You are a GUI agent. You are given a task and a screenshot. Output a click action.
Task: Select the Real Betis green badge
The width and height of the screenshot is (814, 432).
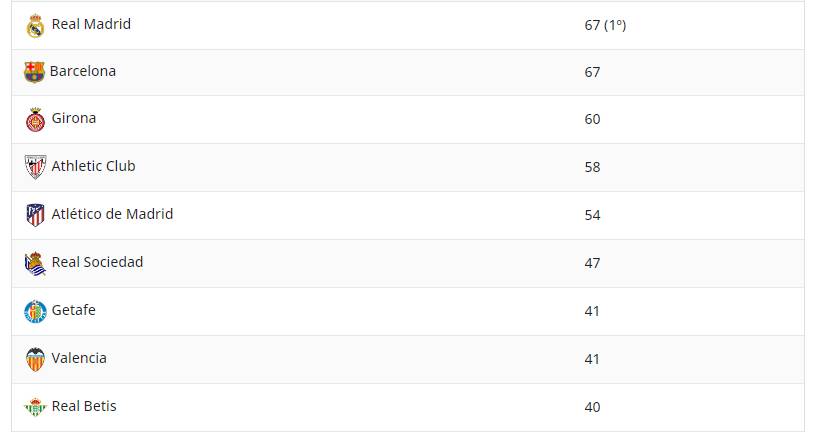(35, 407)
